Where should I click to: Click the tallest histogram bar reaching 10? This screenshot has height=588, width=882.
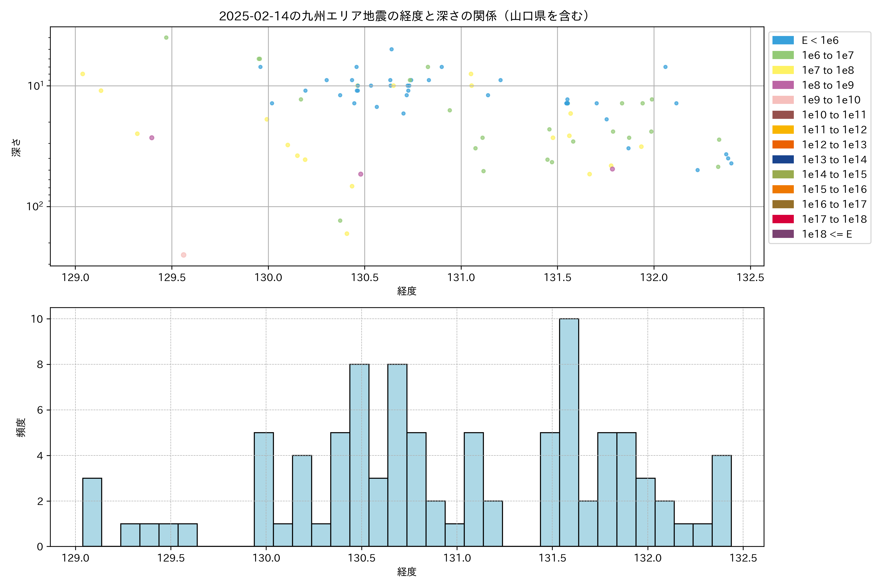(569, 432)
